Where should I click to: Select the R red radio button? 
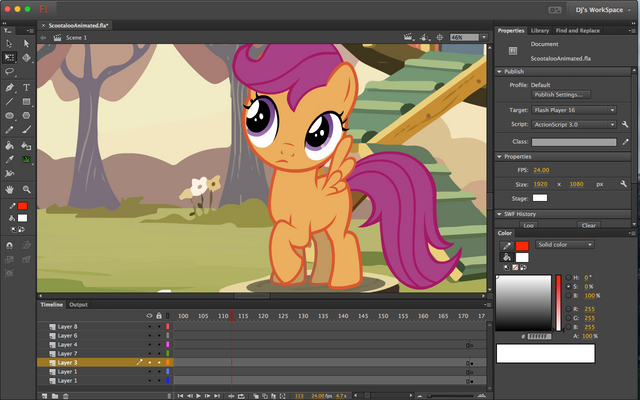pyautogui.click(x=569, y=309)
